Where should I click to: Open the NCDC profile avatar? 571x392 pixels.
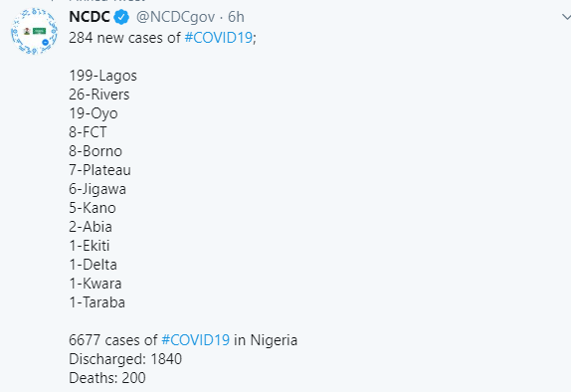pyautogui.click(x=34, y=31)
